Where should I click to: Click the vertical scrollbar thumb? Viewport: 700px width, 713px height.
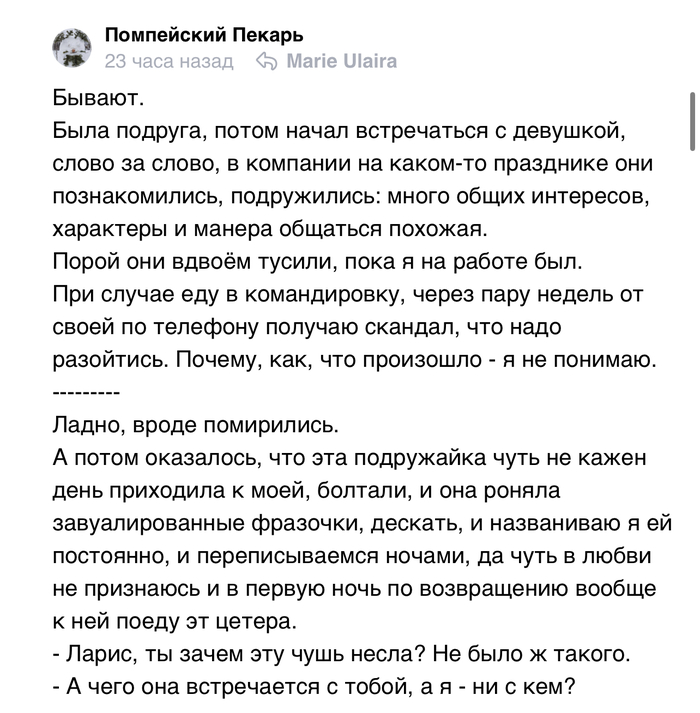coord(690,122)
